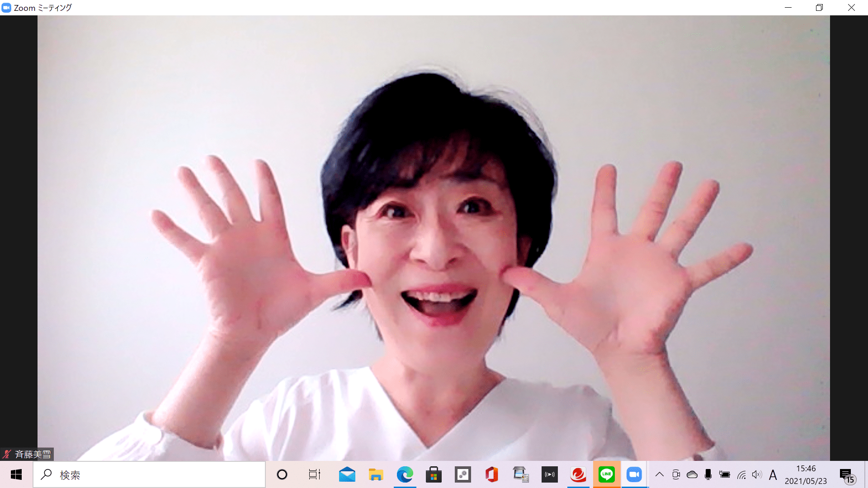Click the volume speaker tray icon
This screenshot has width=868, height=488.
tap(757, 474)
